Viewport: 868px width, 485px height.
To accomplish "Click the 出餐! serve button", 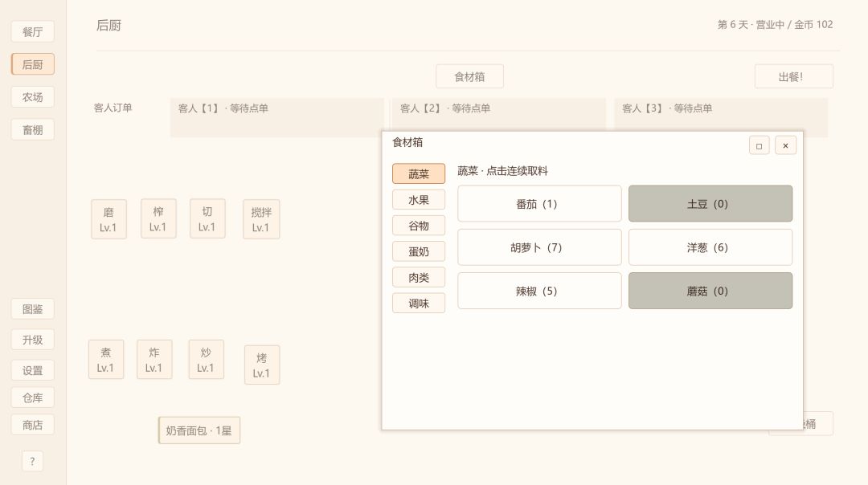I will tap(793, 76).
